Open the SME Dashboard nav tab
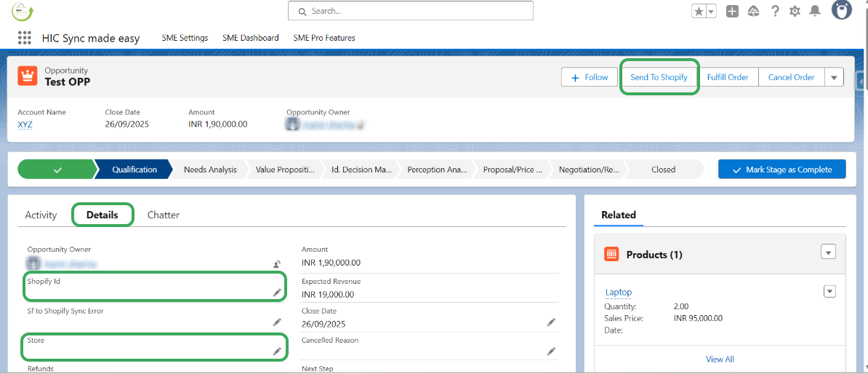 [x=251, y=38]
